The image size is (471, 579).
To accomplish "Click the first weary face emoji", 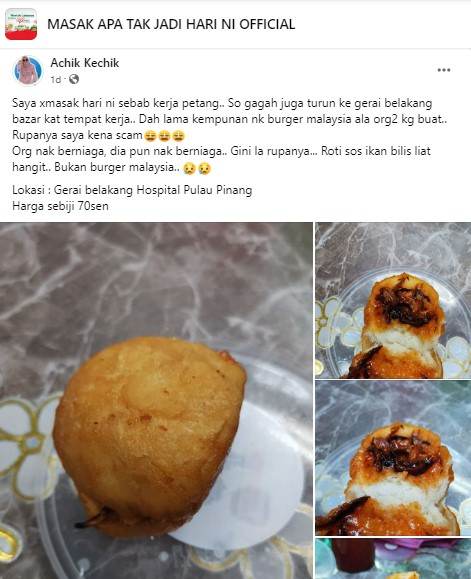I will [150, 136].
